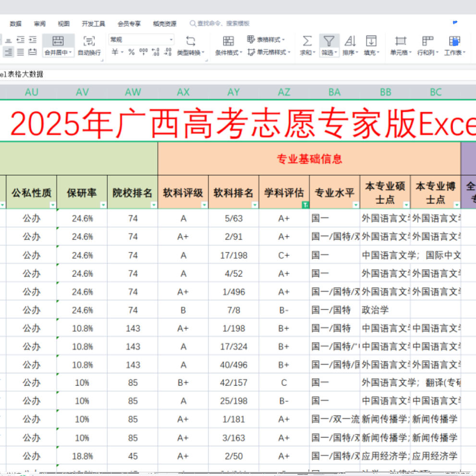Toggle the 筛选 filter funnel icon
476x476 pixels.
pos(329,41)
